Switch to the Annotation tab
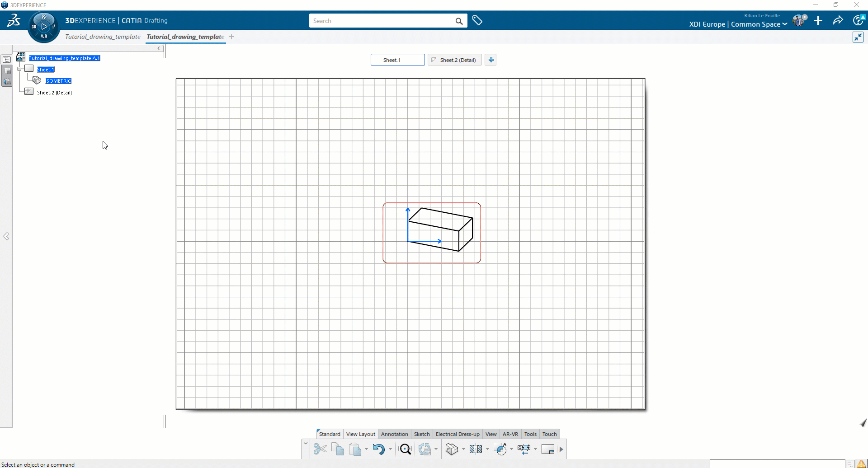This screenshot has height=468, width=868. pos(394,434)
